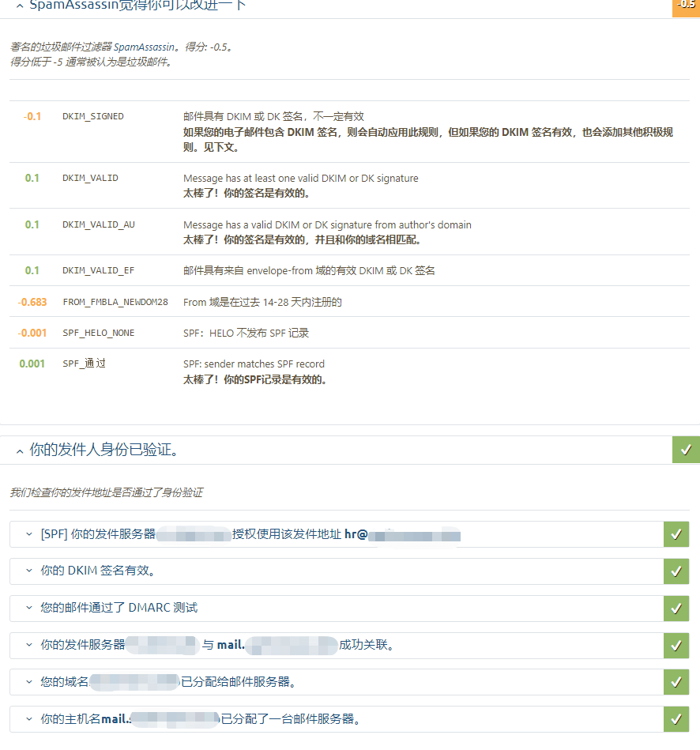Expand the [SPF] 你的发件服务器 row chevron

(x=29, y=533)
